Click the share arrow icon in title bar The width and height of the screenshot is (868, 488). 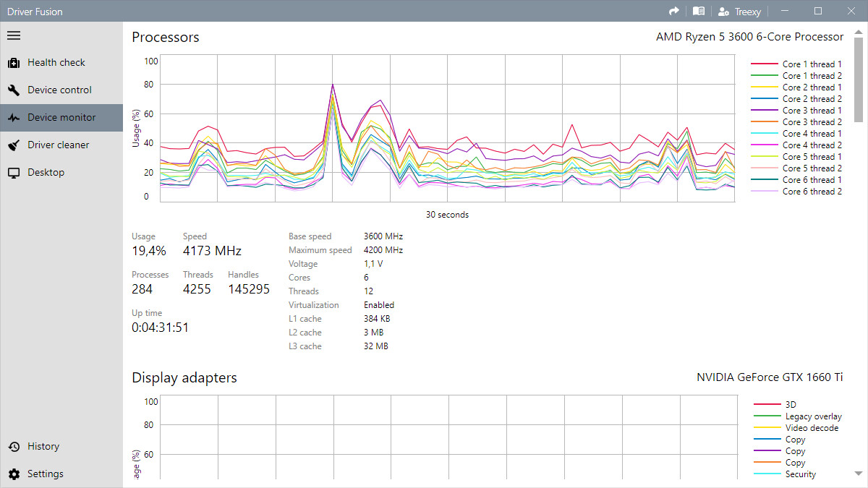coord(674,11)
